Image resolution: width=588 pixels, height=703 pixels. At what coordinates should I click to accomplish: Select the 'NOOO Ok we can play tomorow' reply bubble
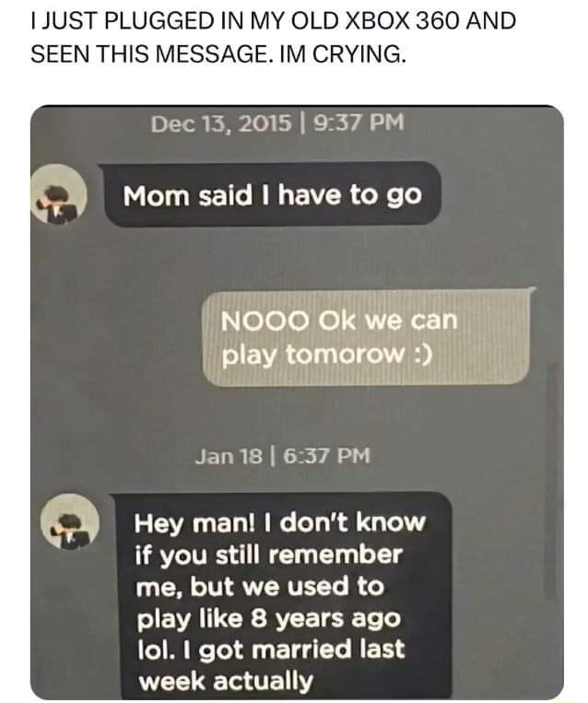pyautogui.click(x=368, y=337)
